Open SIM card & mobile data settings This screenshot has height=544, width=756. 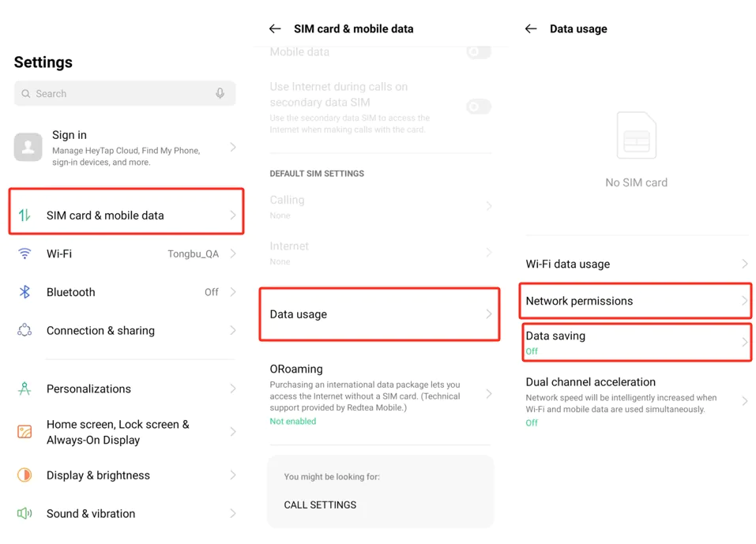[126, 212]
